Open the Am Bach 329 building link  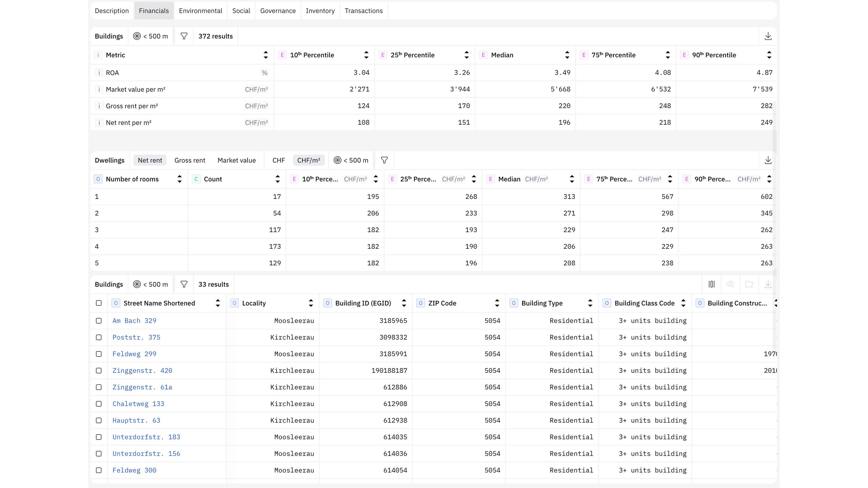(134, 321)
